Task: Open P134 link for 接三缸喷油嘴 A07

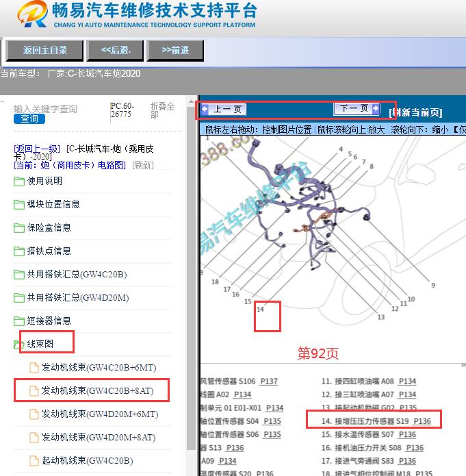Action: pos(407,394)
